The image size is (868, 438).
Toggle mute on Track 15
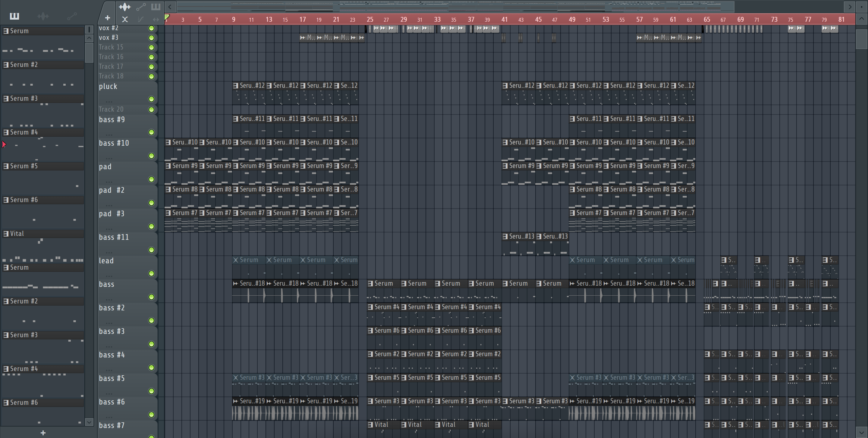(152, 48)
